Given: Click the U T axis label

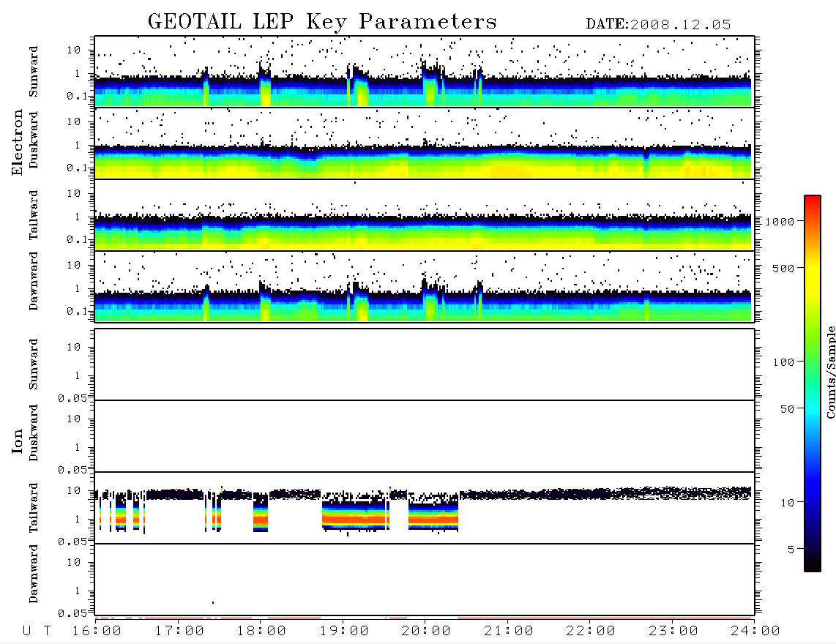Looking at the screenshot, I should [37, 632].
